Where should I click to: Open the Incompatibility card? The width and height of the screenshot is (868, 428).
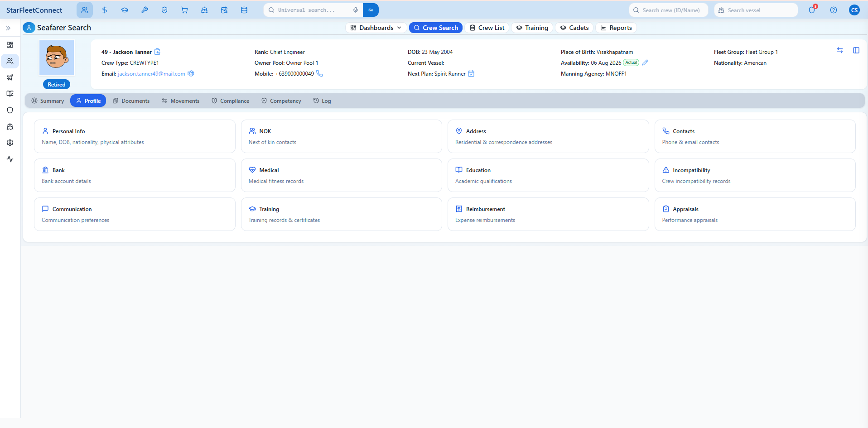[x=755, y=175]
